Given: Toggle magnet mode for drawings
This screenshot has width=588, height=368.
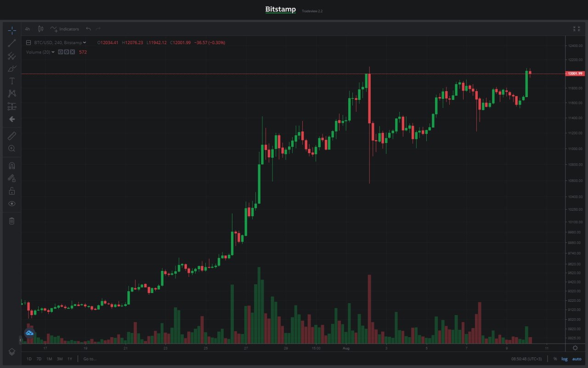Looking at the screenshot, I should [12, 166].
